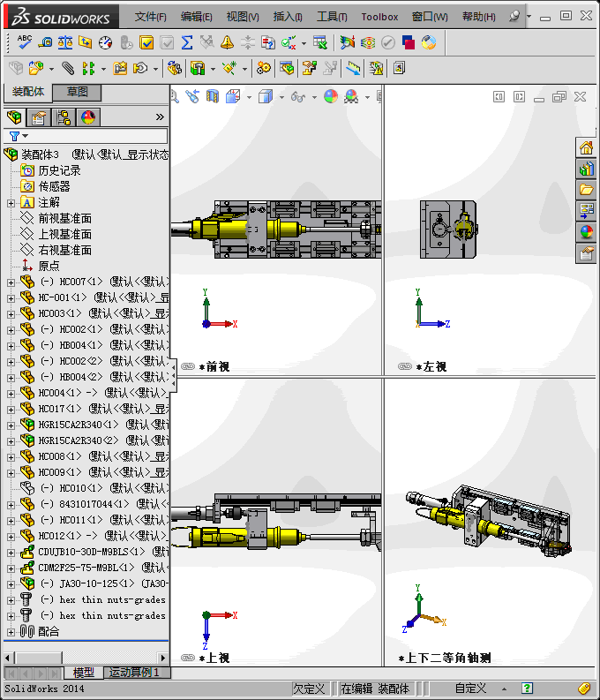Screen dimensions: 600x700
Task: Open the Toolbox menu
Action: coord(379,17)
